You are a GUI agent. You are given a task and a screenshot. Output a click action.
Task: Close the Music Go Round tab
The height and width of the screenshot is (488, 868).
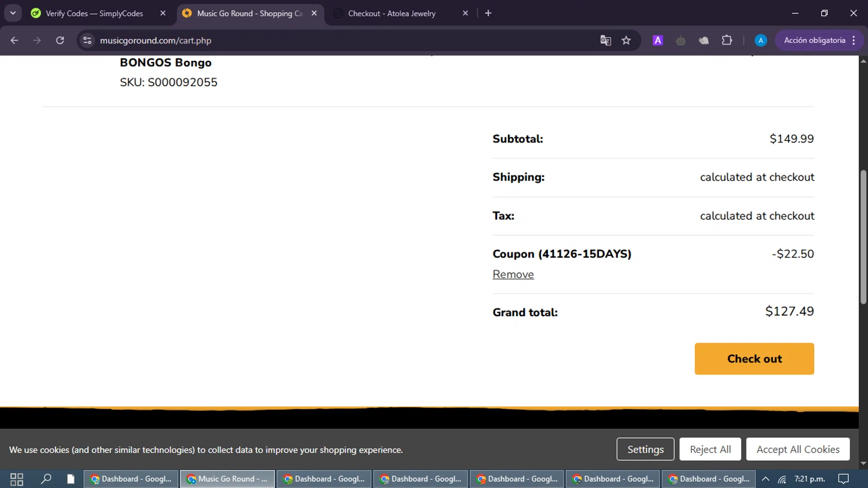314,13
